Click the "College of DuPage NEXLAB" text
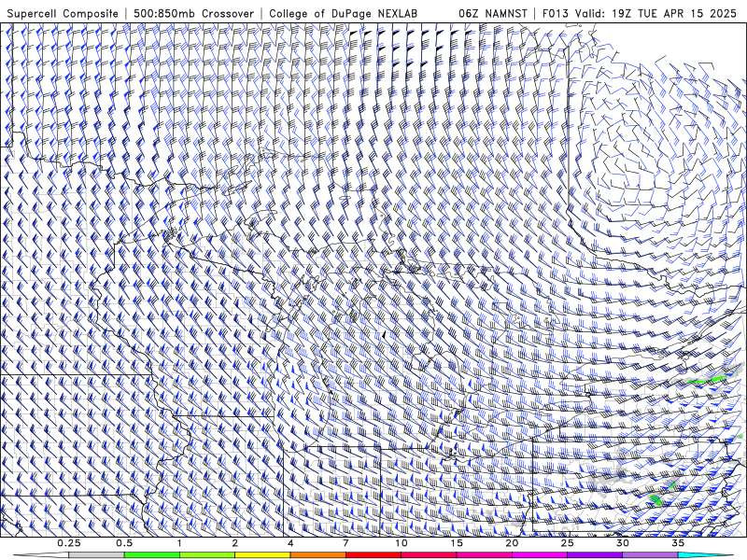This screenshot has height=560, width=747. pyautogui.click(x=344, y=14)
